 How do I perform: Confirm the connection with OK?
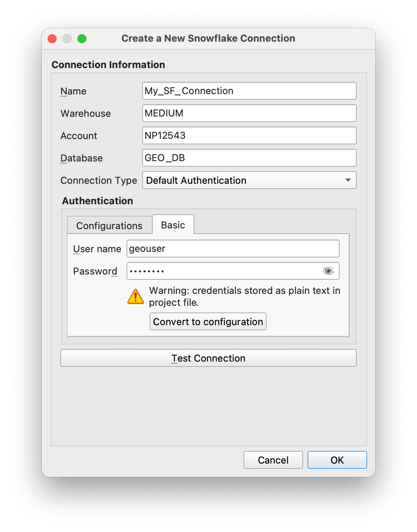pyautogui.click(x=337, y=460)
